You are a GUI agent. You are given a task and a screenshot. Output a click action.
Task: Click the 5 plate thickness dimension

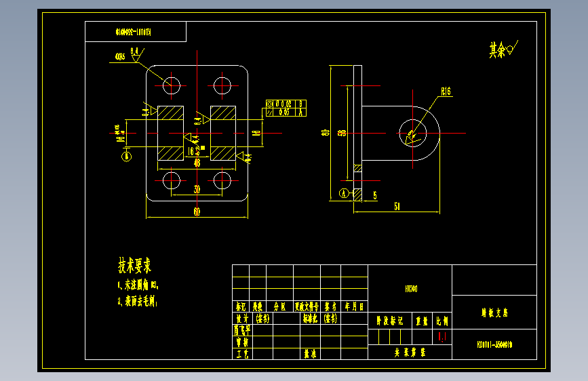pyautogui.click(x=374, y=195)
